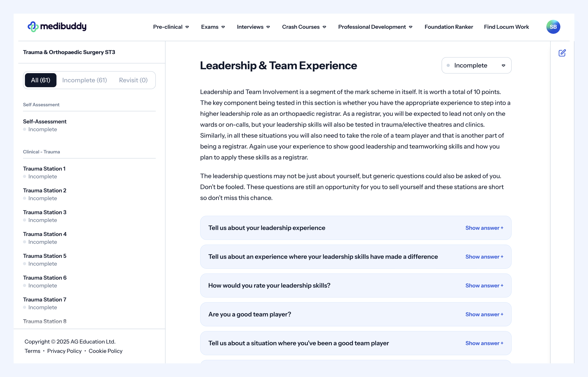Switch to Revisit (0) tab

pyautogui.click(x=133, y=80)
